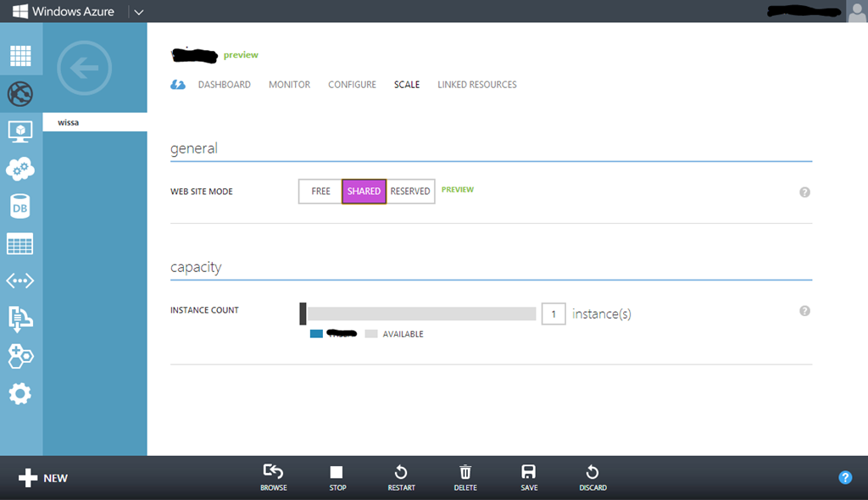Screen dimensions: 868x500
Task: Click the instance count slider handle
Action: point(303,314)
